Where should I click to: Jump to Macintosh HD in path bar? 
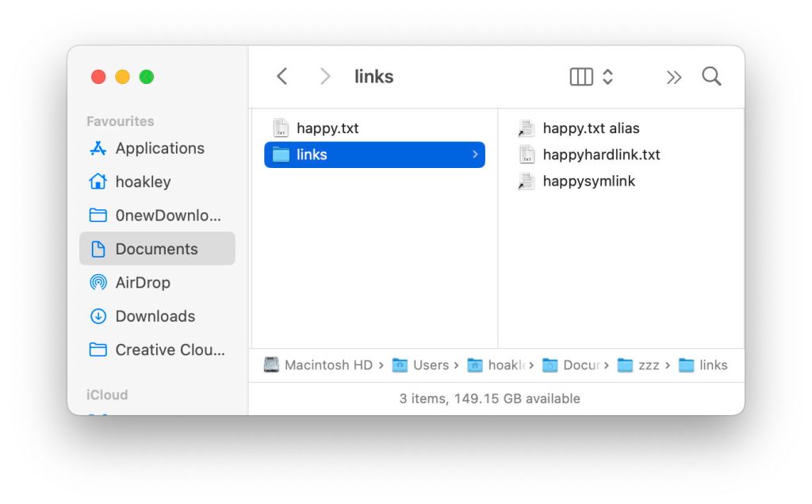[327, 365]
